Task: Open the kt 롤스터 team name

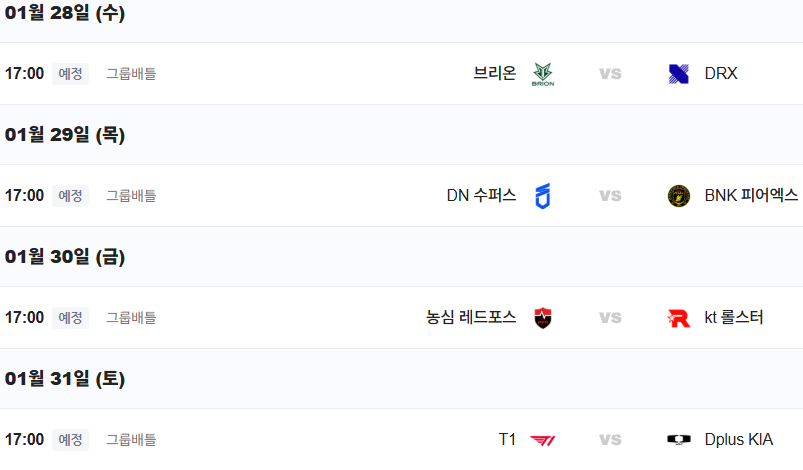Action: [x=734, y=318]
